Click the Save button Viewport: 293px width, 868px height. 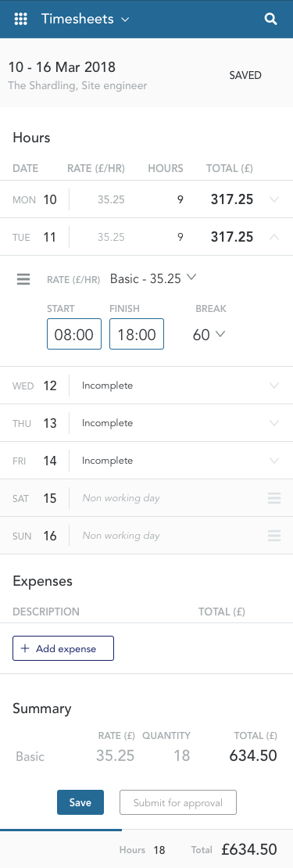click(80, 802)
